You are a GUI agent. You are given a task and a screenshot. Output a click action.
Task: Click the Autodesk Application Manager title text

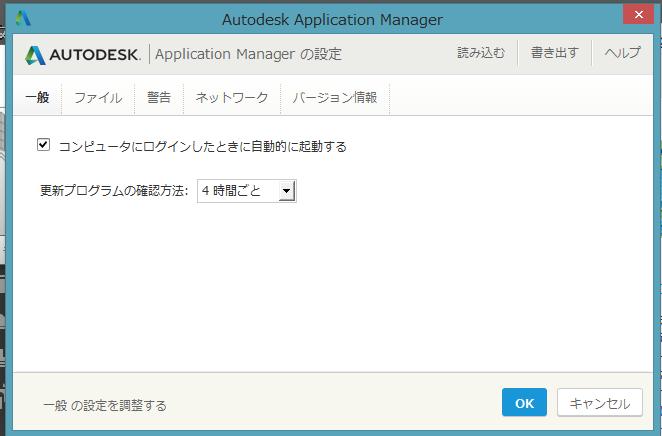point(332,19)
